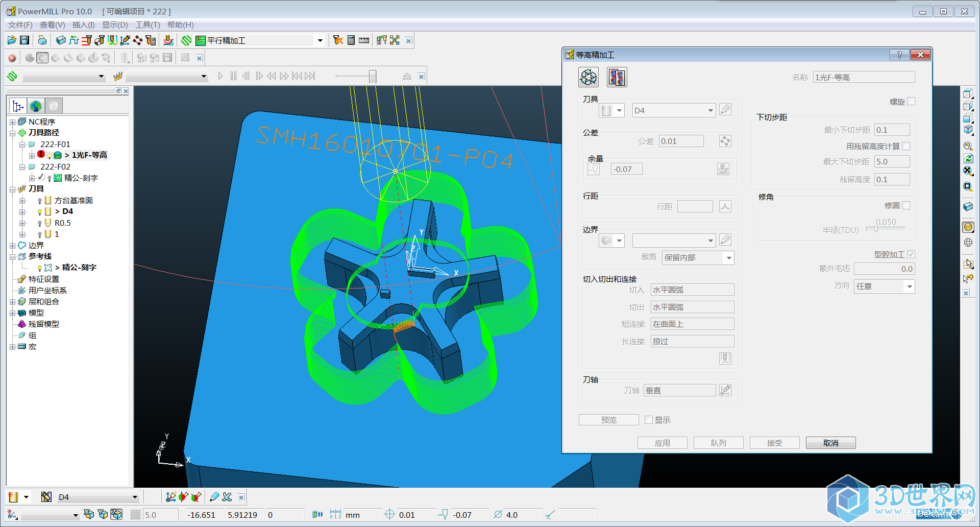Play the toolpath simulation

(x=220, y=76)
